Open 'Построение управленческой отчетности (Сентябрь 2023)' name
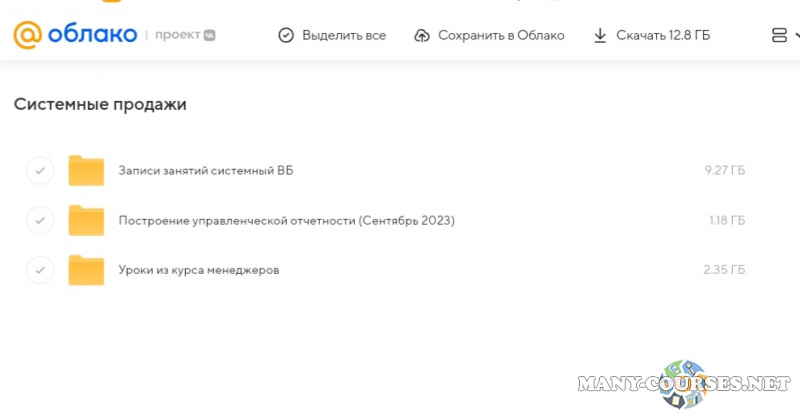Viewport: 800px width, 417px height. point(286,220)
